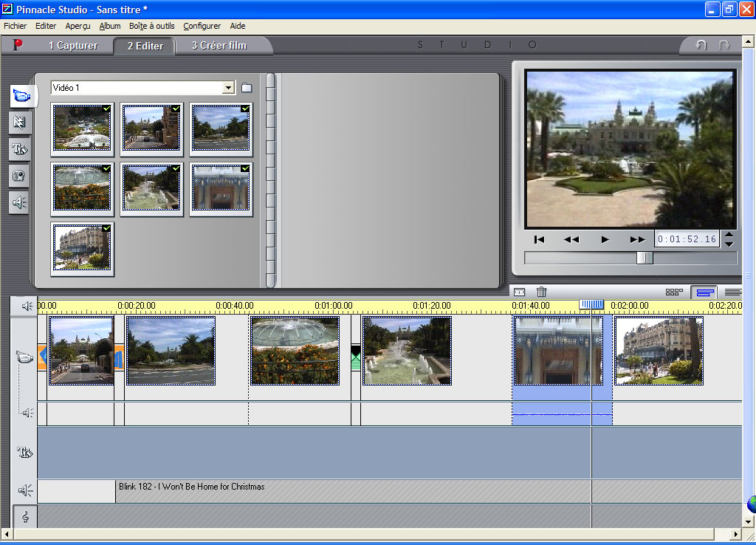The image size is (756, 545).
Task: Switch to text list view
Action: pyautogui.click(x=733, y=292)
